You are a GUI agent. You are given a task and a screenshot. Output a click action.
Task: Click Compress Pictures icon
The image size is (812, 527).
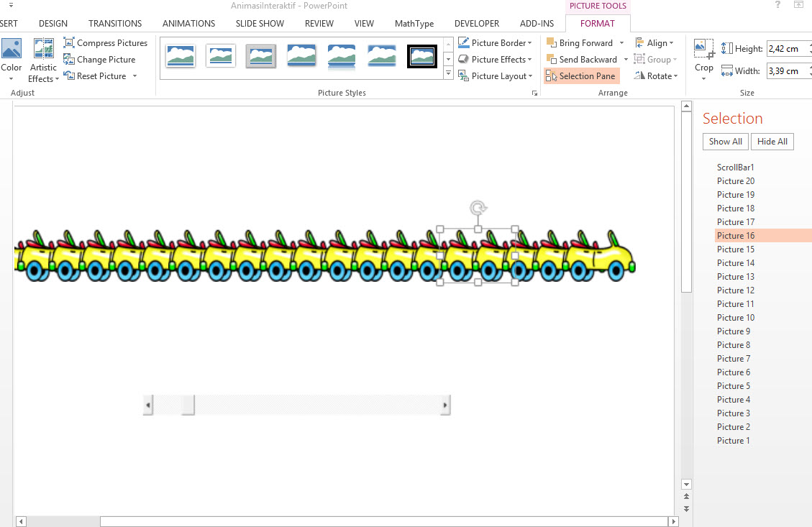pyautogui.click(x=69, y=43)
